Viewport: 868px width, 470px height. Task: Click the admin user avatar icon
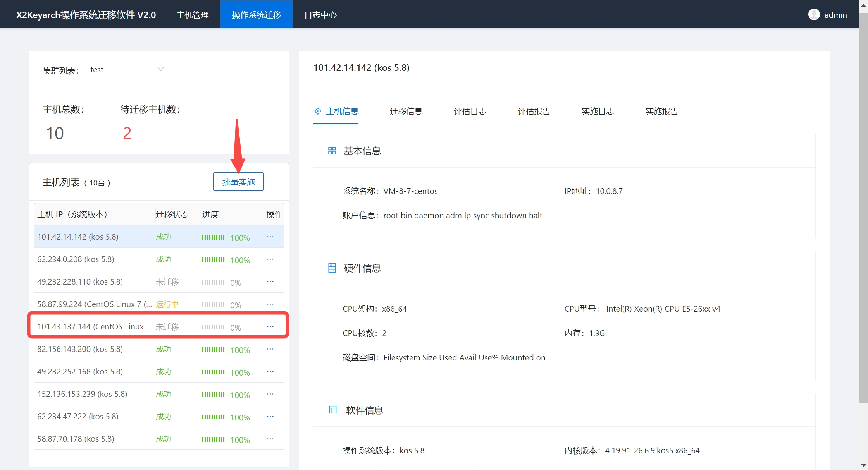click(814, 15)
